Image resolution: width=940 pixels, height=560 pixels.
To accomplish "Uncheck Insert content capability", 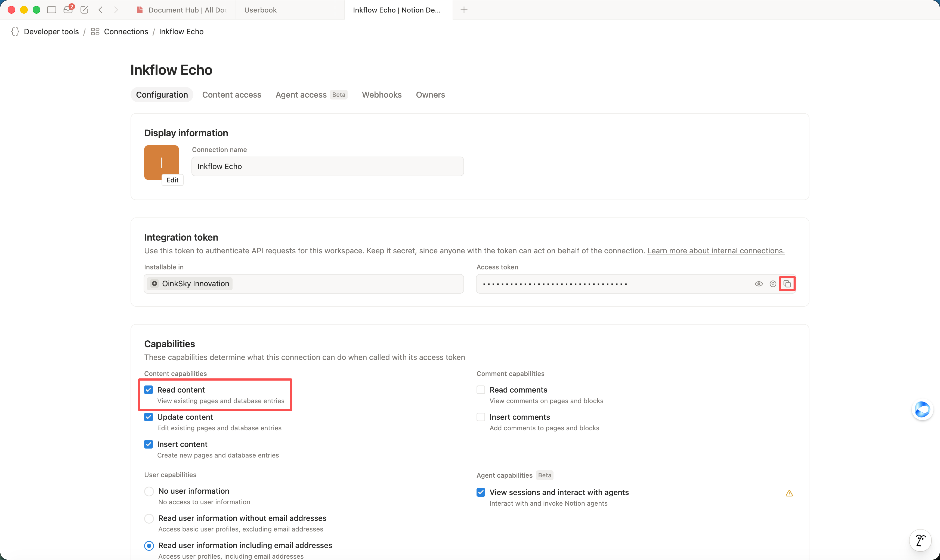I will coord(148,444).
